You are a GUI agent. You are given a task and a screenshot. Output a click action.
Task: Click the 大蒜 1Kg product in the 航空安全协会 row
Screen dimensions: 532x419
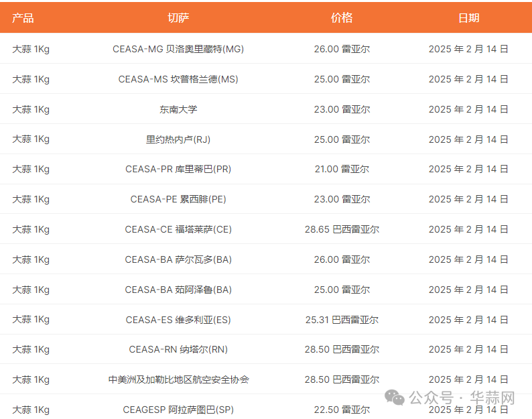tap(31, 379)
